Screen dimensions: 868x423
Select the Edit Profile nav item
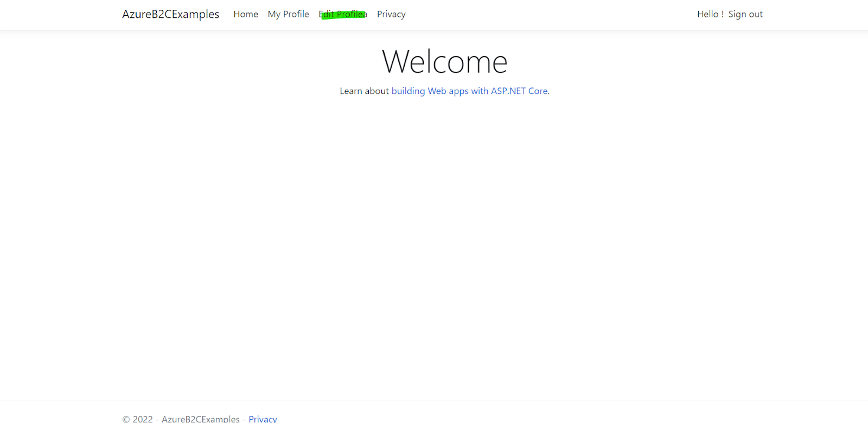[x=343, y=14]
